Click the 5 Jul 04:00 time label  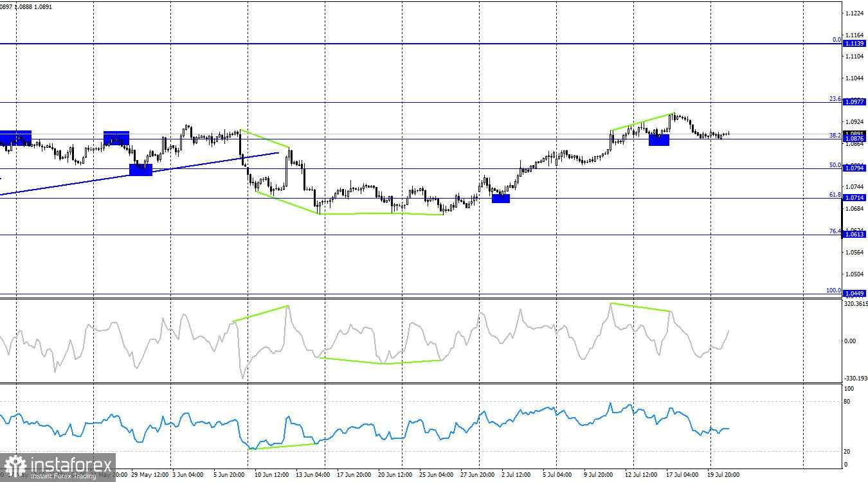[557, 476]
